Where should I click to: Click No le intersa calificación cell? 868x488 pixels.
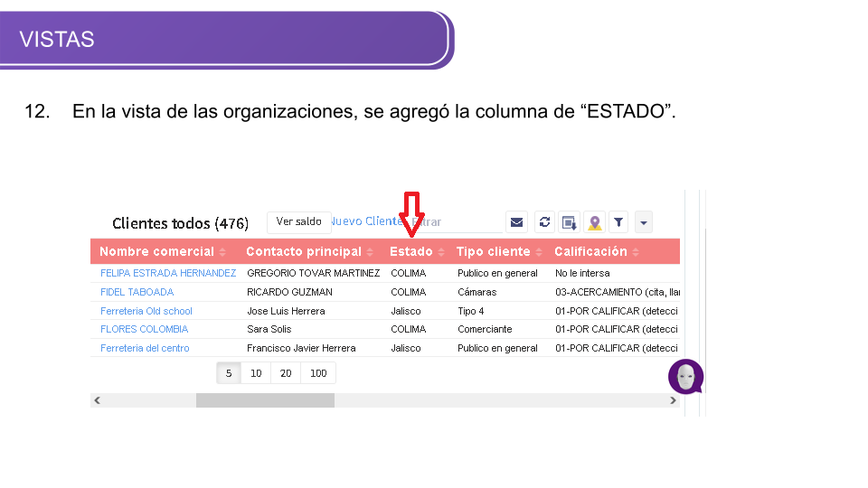click(x=582, y=273)
